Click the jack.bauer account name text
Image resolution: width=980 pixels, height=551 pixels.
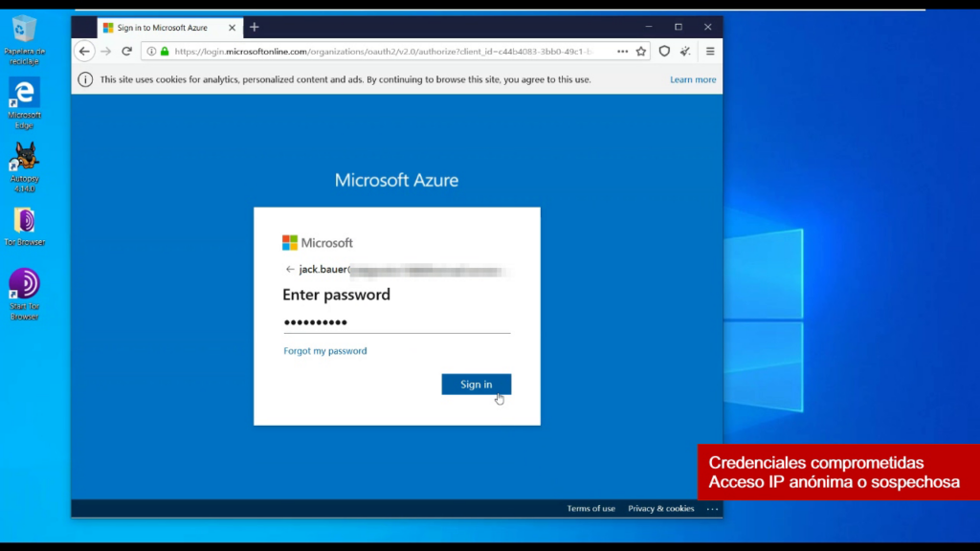(323, 269)
